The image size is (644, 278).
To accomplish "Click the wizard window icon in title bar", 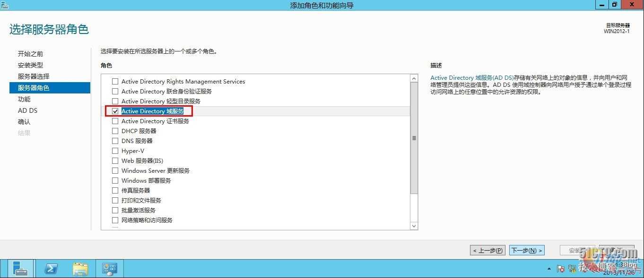I will coord(5,5).
